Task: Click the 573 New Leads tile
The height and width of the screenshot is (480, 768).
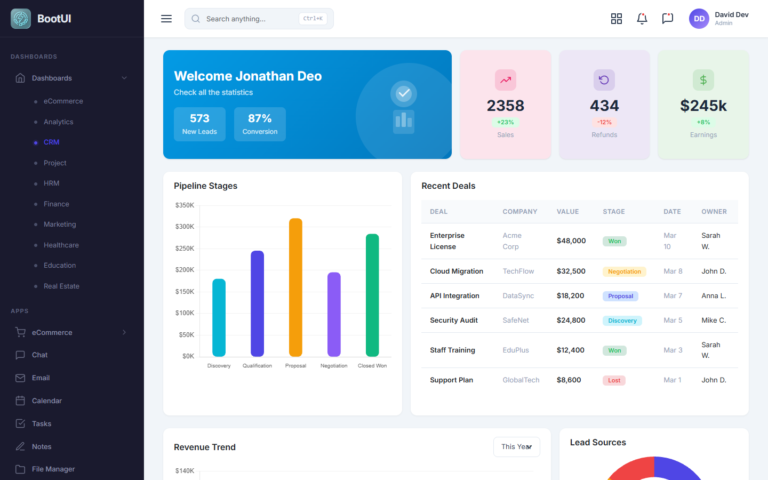Action: [199, 124]
